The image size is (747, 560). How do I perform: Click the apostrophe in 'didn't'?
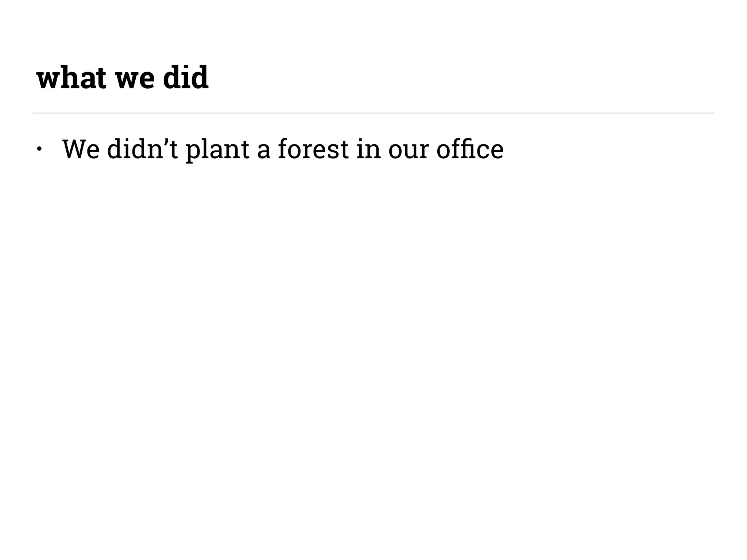[166, 141]
